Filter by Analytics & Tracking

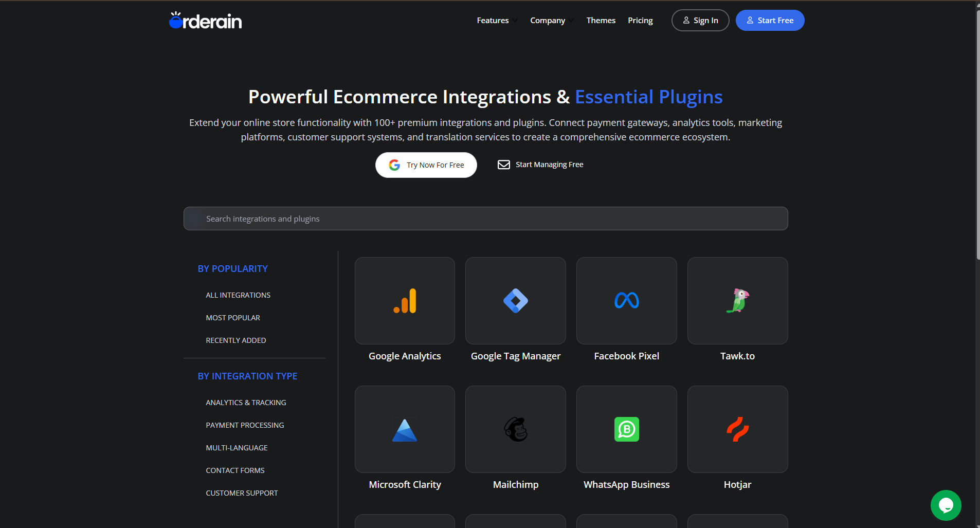pos(246,403)
